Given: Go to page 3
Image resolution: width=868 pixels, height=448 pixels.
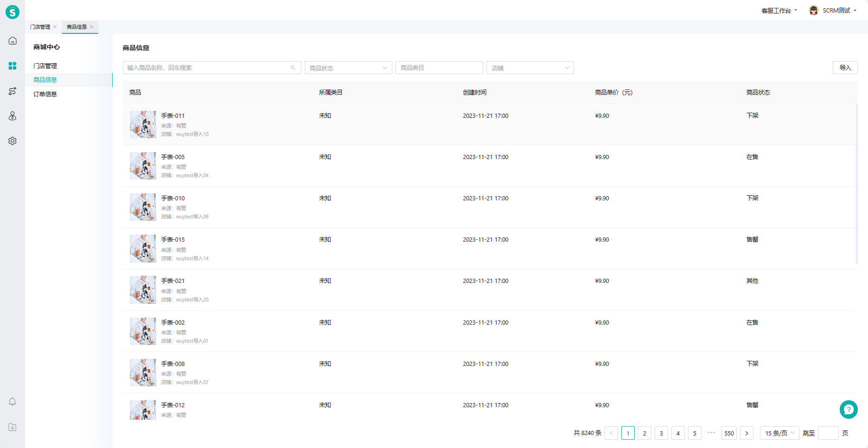Looking at the screenshot, I should (x=661, y=433).
